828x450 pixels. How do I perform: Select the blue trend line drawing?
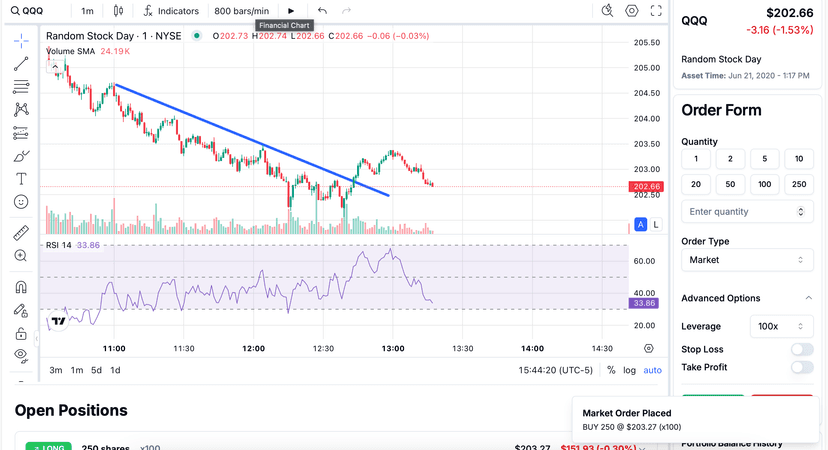252,140
